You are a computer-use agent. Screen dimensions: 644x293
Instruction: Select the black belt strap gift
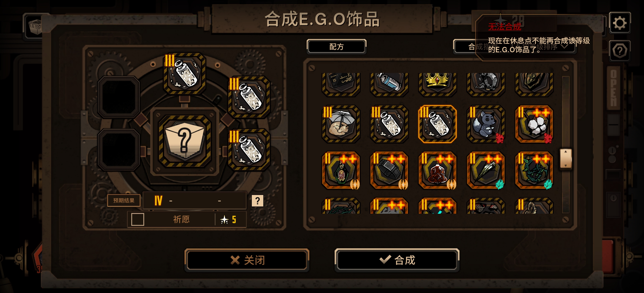click(x=389, y=170)
